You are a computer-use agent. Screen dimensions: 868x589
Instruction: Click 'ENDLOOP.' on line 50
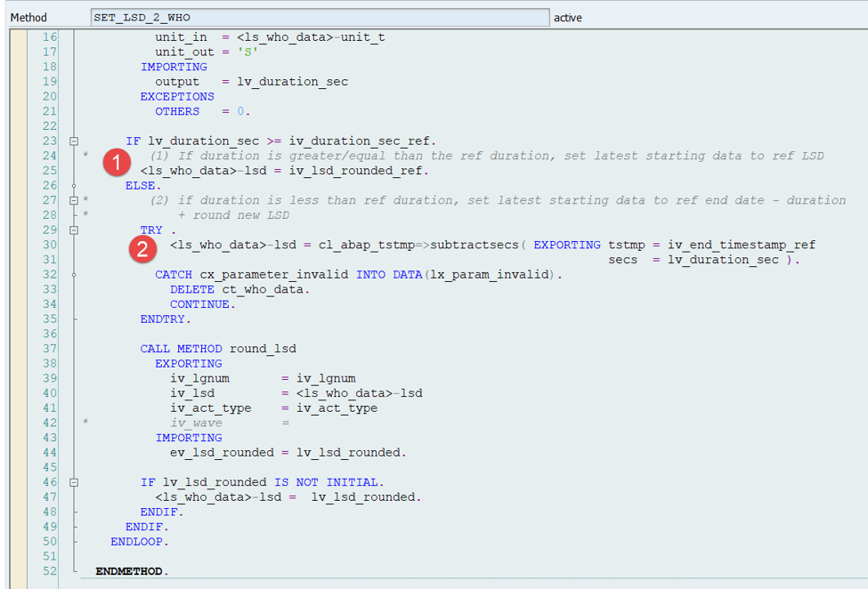click(140, 542)
